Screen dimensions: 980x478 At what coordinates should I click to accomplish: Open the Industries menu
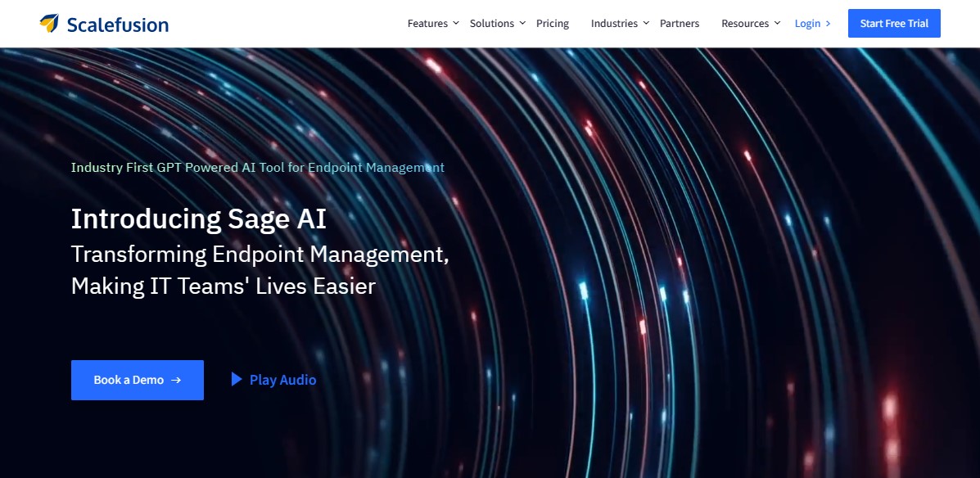click(x=614, y=23)
